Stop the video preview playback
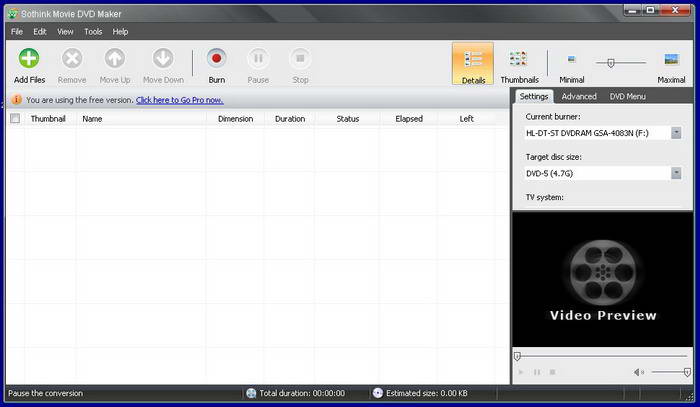Screen dimensions: 700x407 [x=553, y=372]
